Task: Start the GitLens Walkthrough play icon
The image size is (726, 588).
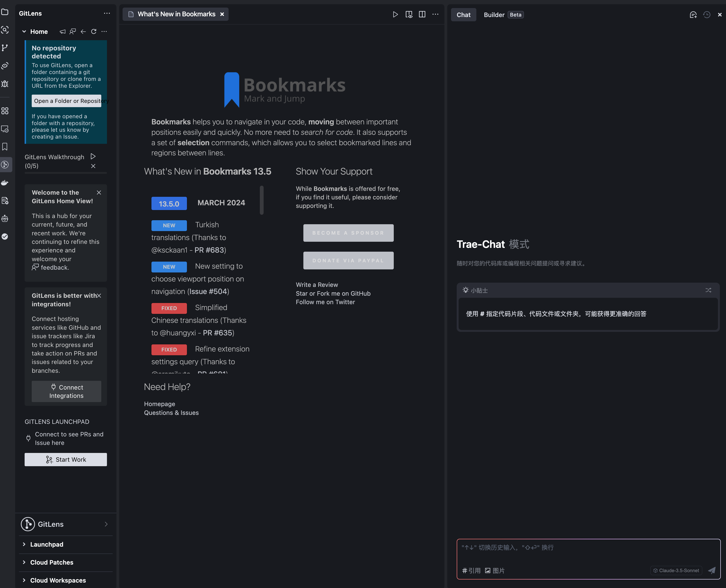Action: 93,157
